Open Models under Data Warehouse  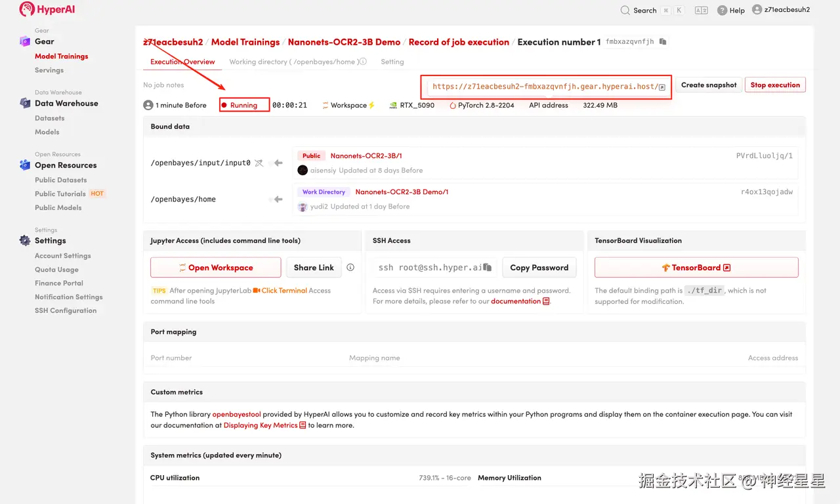(x=47, y=132)
